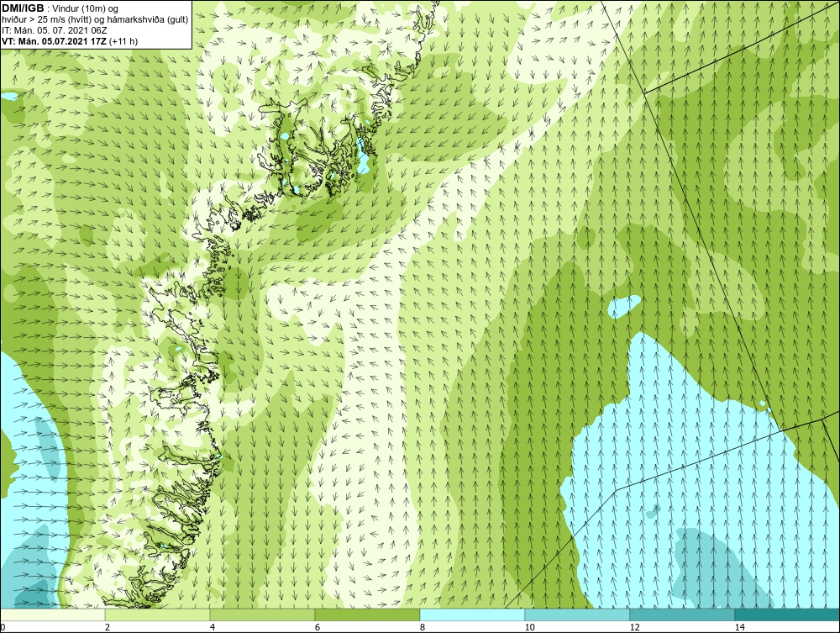Click the scale label '6'

(318, 628)
